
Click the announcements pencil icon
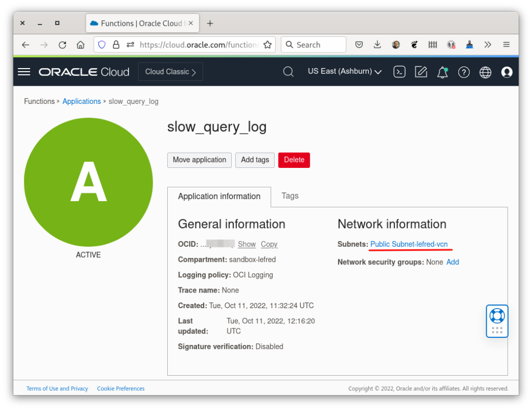click(x=421, y=72)
